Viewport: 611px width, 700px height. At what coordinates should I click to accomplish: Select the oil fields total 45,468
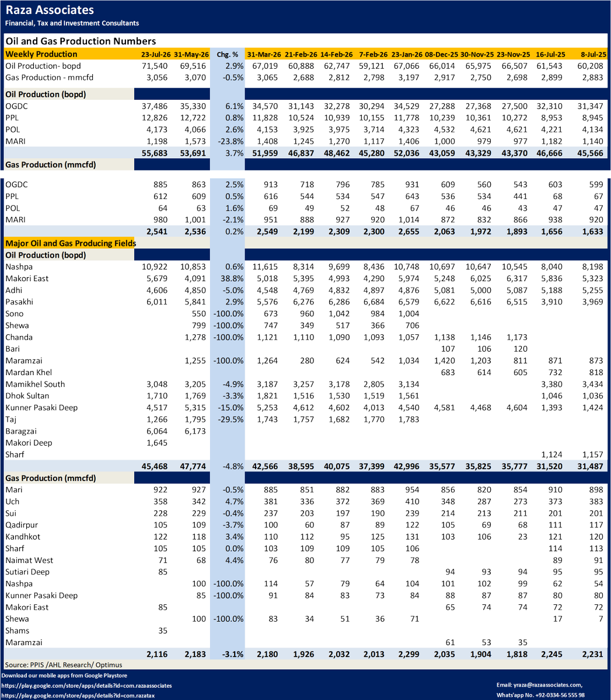tap(155, 466)
